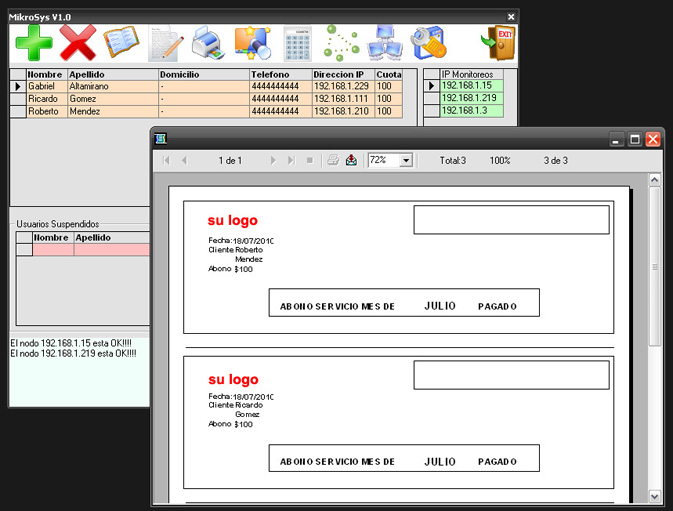The width and height of the screenshot is (673, 511).
Task: Select the 192.168.1.111 cell
Action: coord(343,99)
